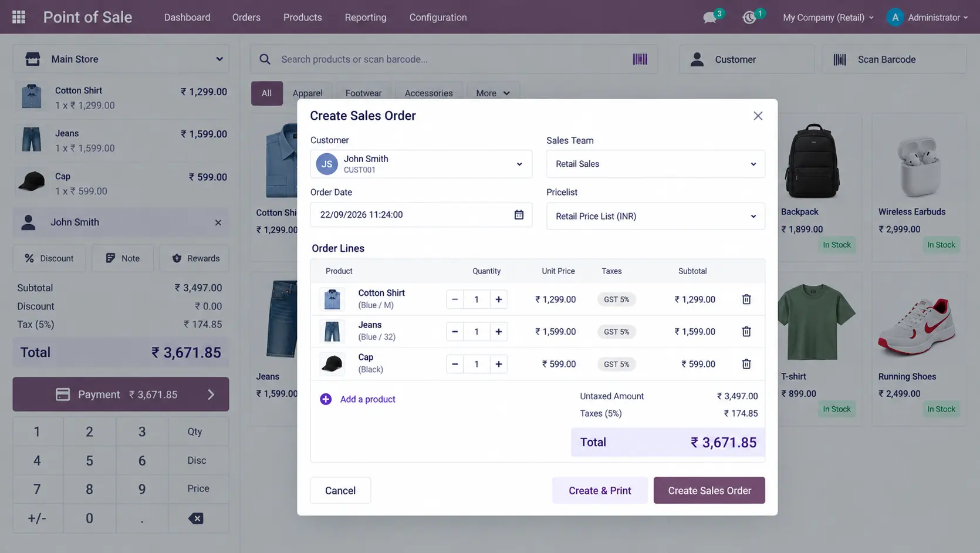980x553 pixels.
Task: Close the Create Sales Order dialog
Action: 758,116
